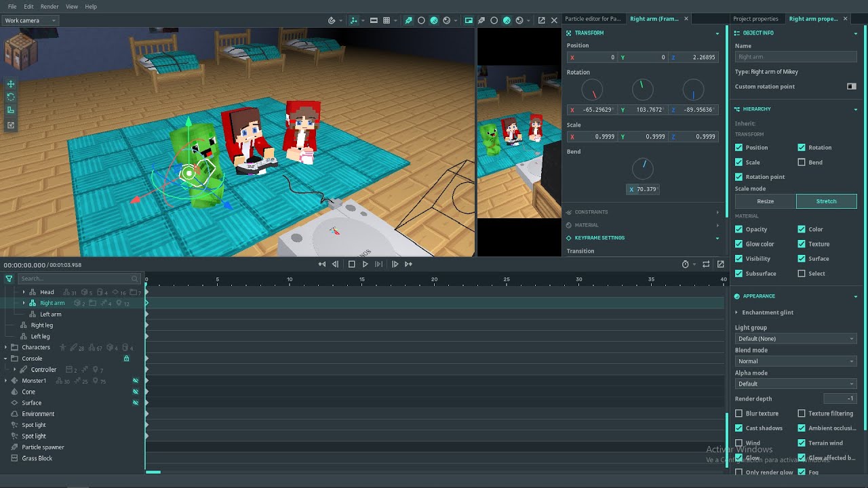
Task: Play the animation
Action: 365,264
